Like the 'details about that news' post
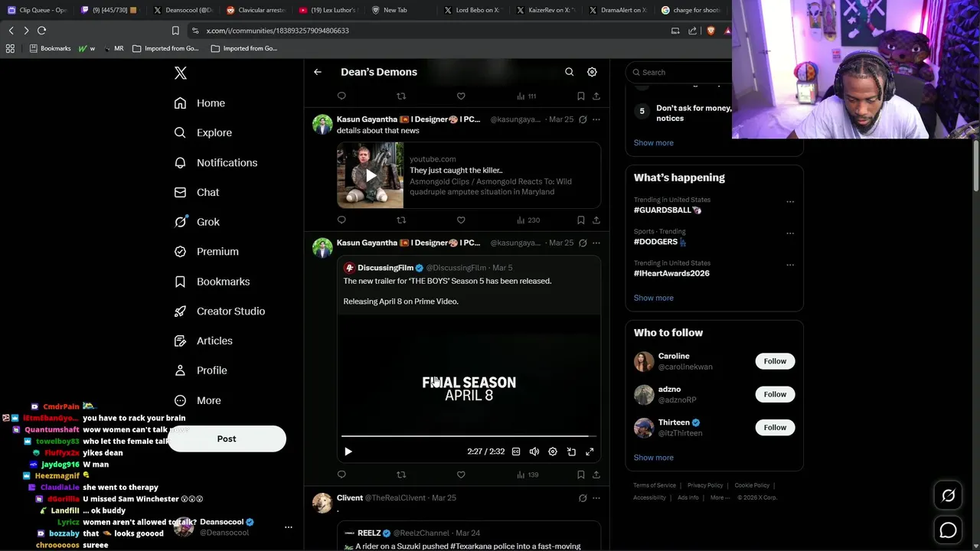The height and width of the screenshot is (551, 980). (x=461, y=220)
